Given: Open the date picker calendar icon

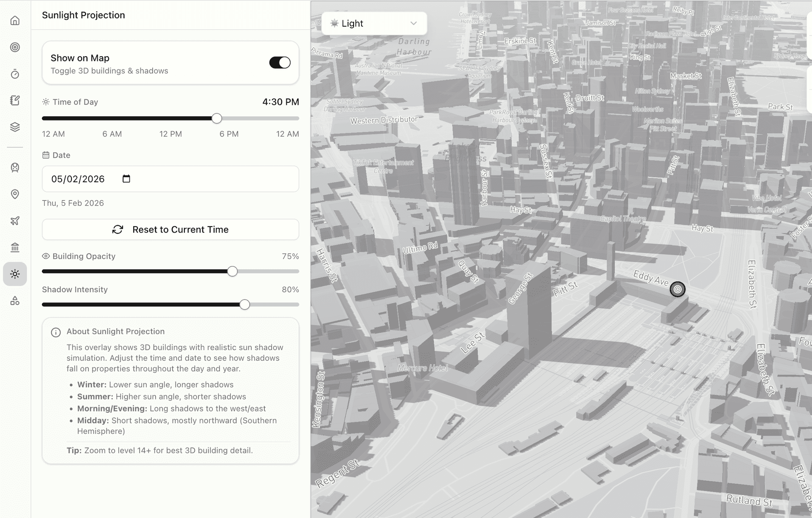Looking at the screenshot, I should pyautogui.click(x=126, y=179).
